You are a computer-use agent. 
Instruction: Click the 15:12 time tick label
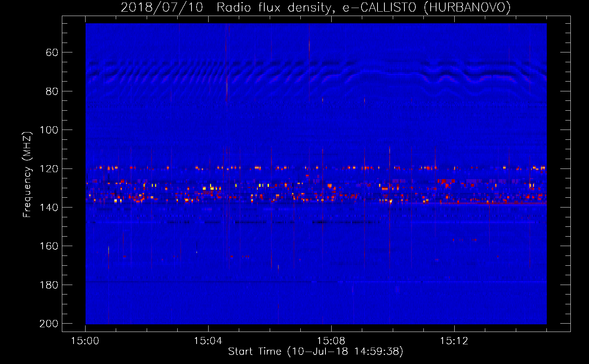click(454, 341)
